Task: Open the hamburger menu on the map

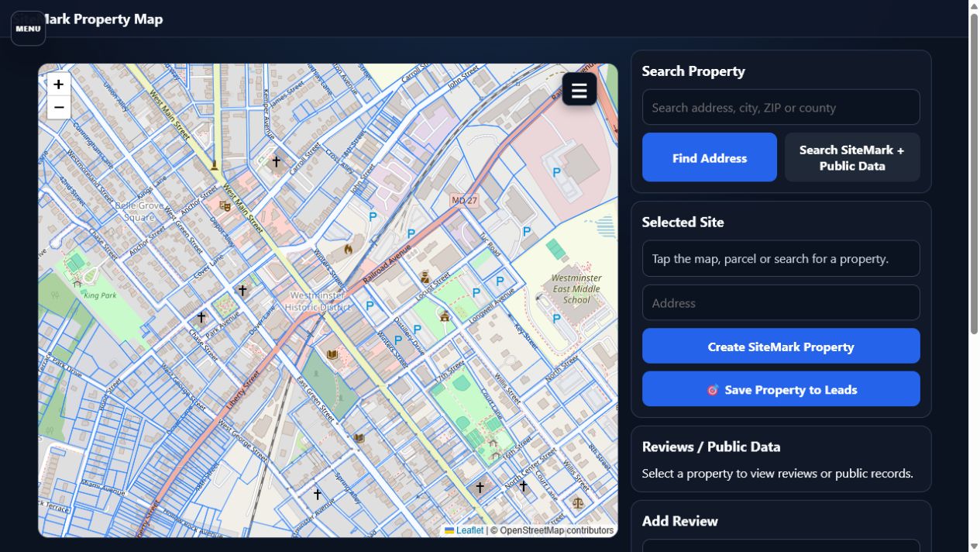Action: tap(579, 90)
